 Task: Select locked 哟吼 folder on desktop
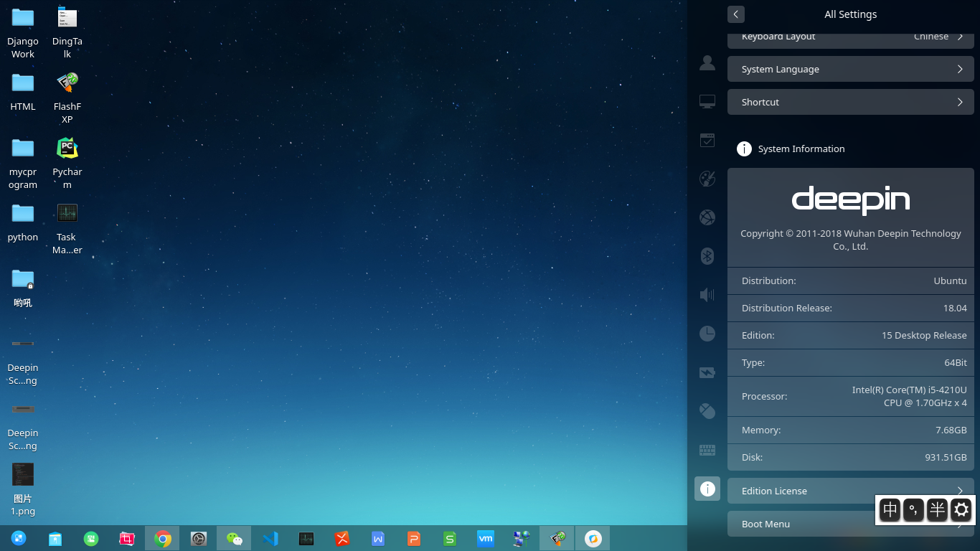(23, 287)
